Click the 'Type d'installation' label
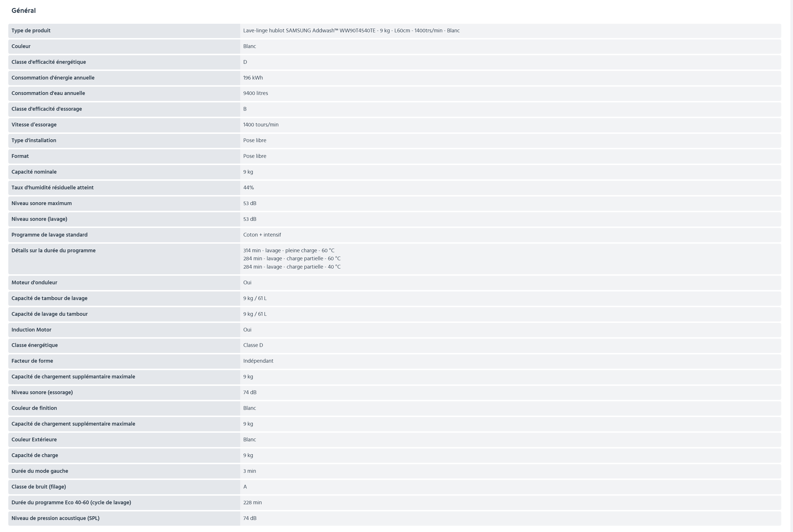Screen dimensions: 793x532 tap(33, 140)
